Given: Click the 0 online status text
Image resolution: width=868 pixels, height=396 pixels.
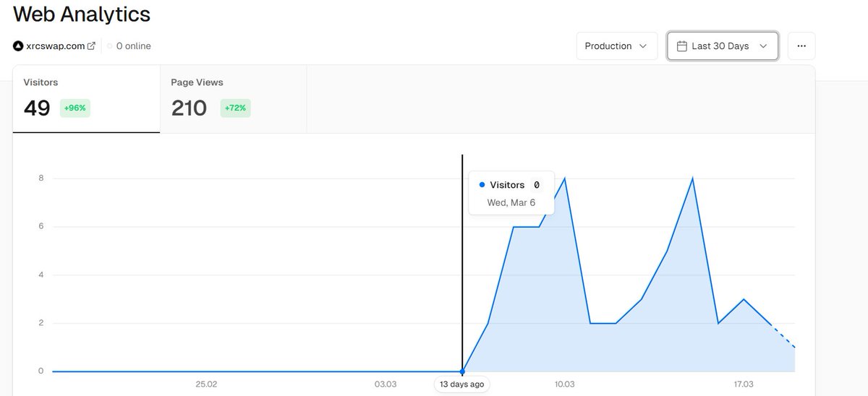Looking at the screenshot, I should (x=133, y=46).
